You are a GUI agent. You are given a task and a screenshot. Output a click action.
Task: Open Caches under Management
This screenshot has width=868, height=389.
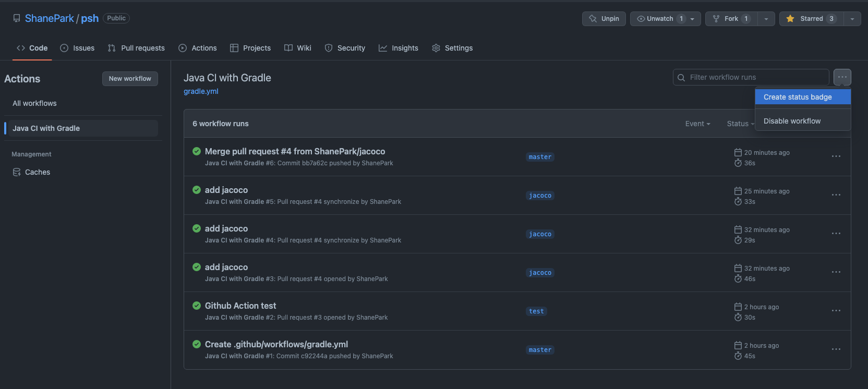[x=38, y=172]
